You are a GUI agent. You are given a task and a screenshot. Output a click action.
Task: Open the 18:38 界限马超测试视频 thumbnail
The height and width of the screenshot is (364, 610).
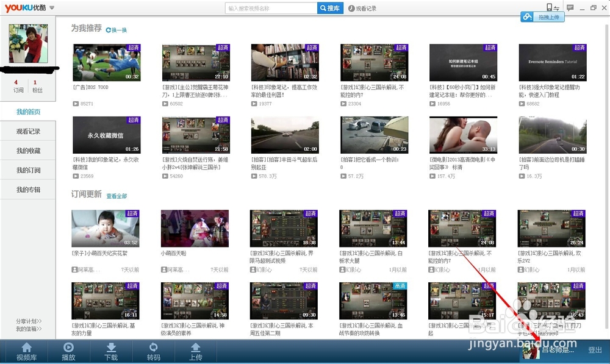(284, 228)
